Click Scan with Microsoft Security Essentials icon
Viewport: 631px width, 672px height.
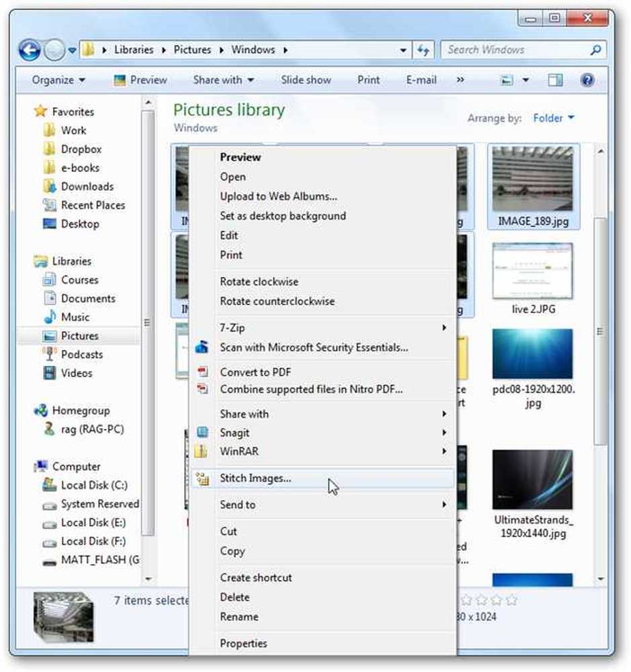[x=202, y=347]
